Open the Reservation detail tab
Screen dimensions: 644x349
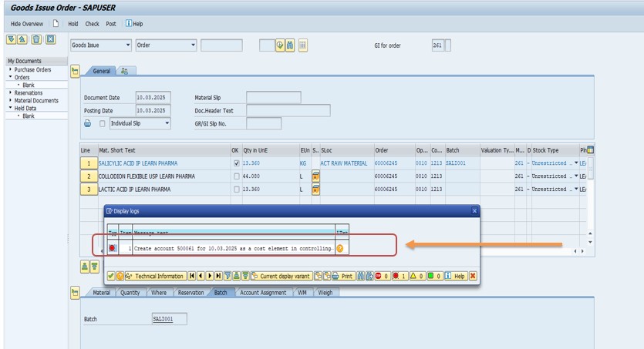coord(191,293)
